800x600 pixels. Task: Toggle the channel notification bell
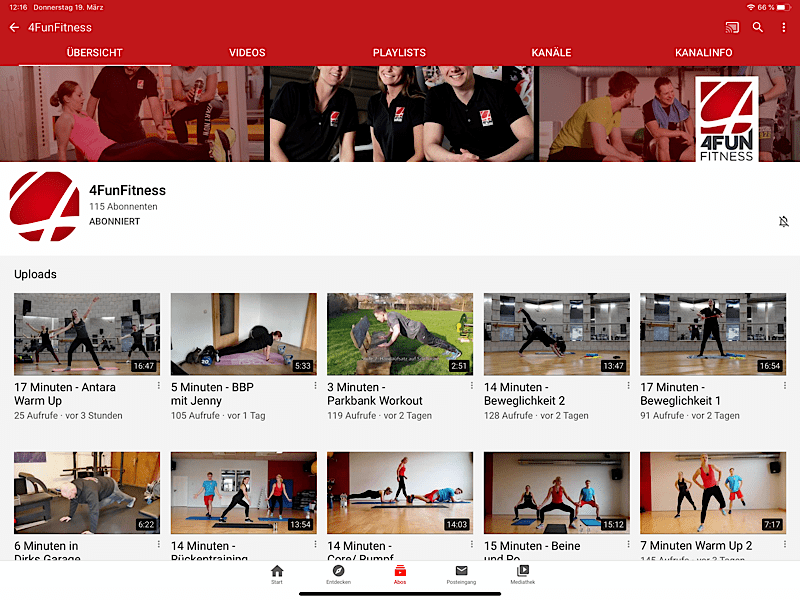(784, 221)
